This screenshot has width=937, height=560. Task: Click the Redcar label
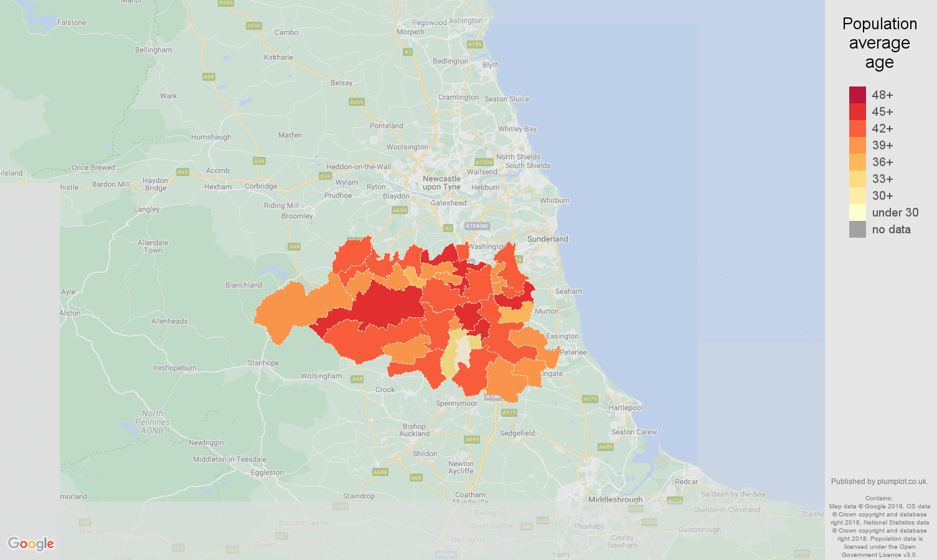686,482
